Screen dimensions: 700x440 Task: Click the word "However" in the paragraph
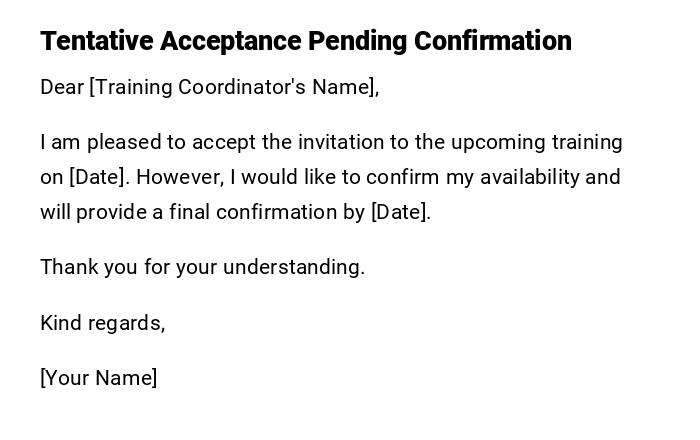179,177
